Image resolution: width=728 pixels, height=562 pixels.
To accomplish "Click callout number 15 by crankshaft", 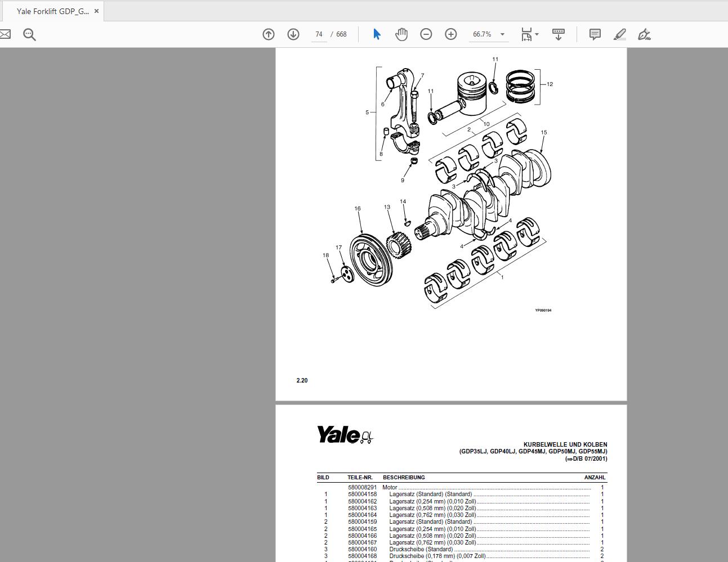I will (x=543, y=133).
